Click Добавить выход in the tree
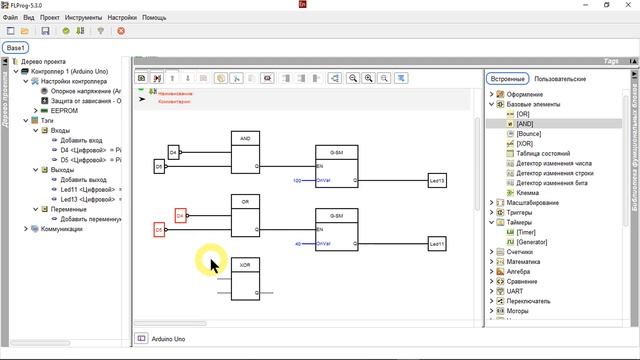 click(84, 180)
